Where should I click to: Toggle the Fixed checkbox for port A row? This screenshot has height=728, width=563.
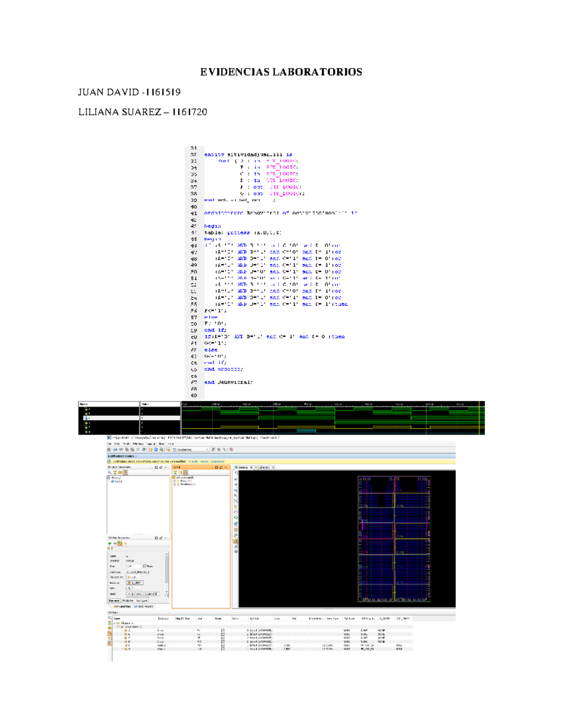222,630
